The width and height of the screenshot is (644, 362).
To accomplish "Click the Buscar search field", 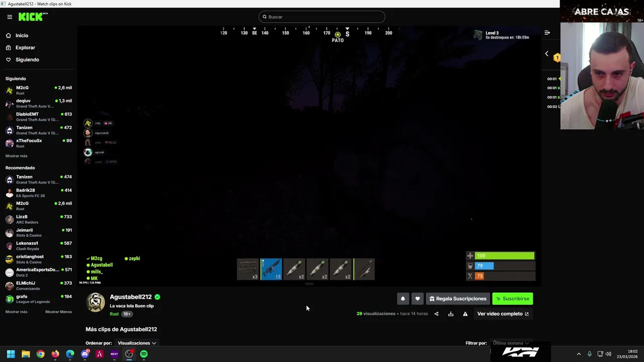I will point(322,17).
